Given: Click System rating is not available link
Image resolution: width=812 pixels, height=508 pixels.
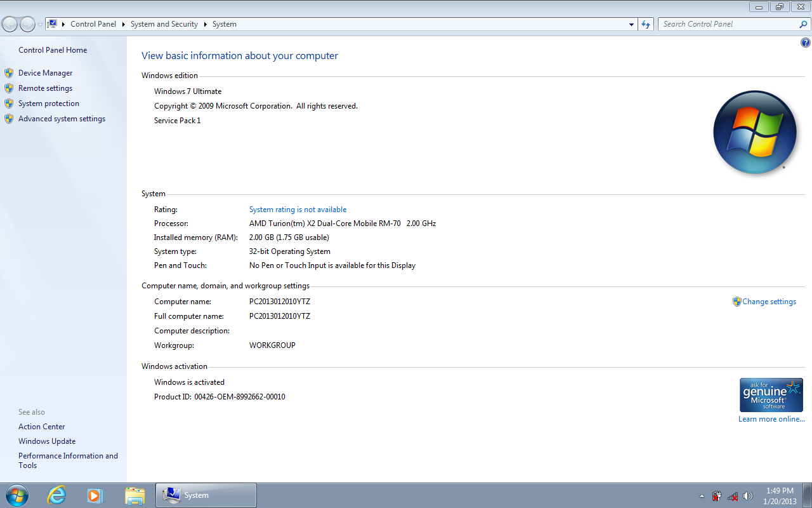Looking at the screenshot, I should pyautogui.click(x=298, y=210).
